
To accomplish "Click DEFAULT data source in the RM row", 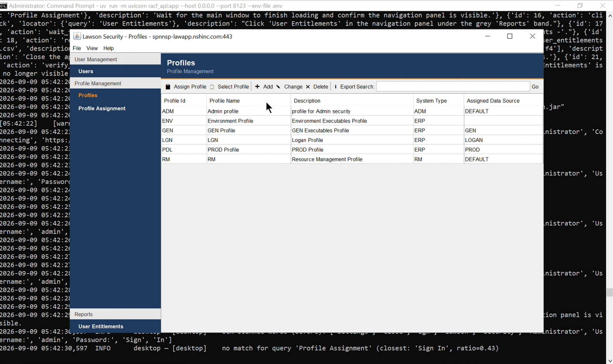I will click(x=503, y=159).
